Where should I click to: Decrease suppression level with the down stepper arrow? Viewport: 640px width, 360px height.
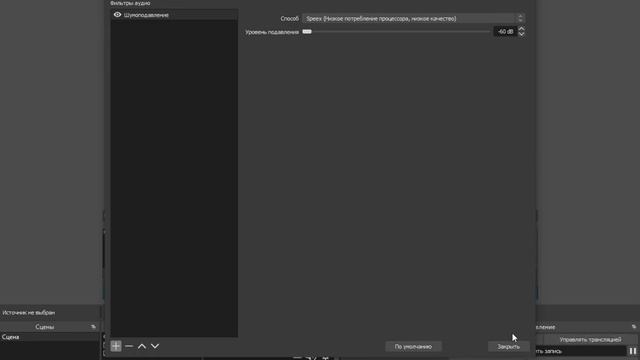[x=521, y=34]
